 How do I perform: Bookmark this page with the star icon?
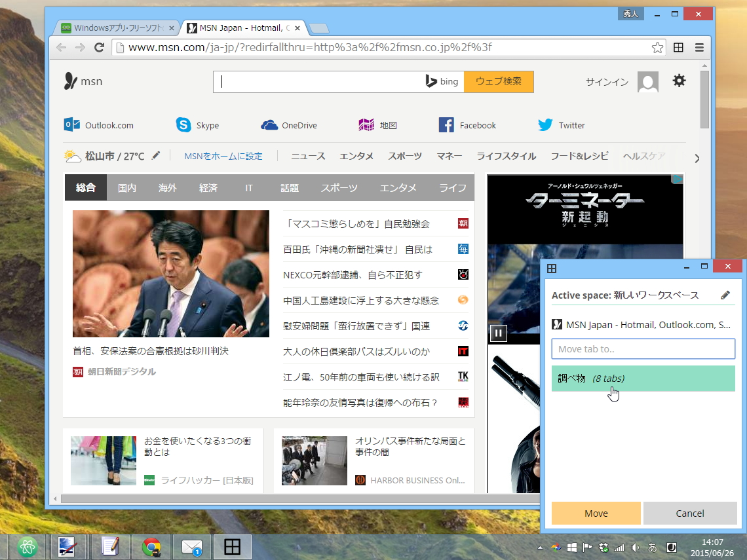point(657,47)
